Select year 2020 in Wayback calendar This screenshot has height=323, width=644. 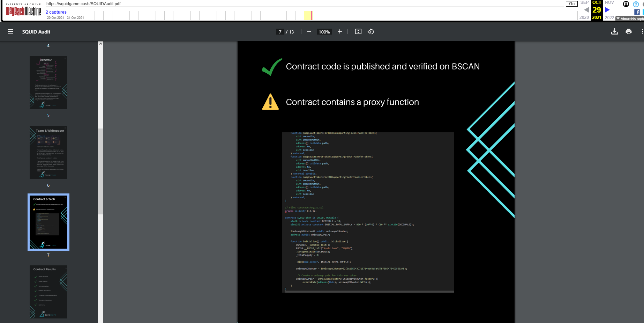[584, 17]
